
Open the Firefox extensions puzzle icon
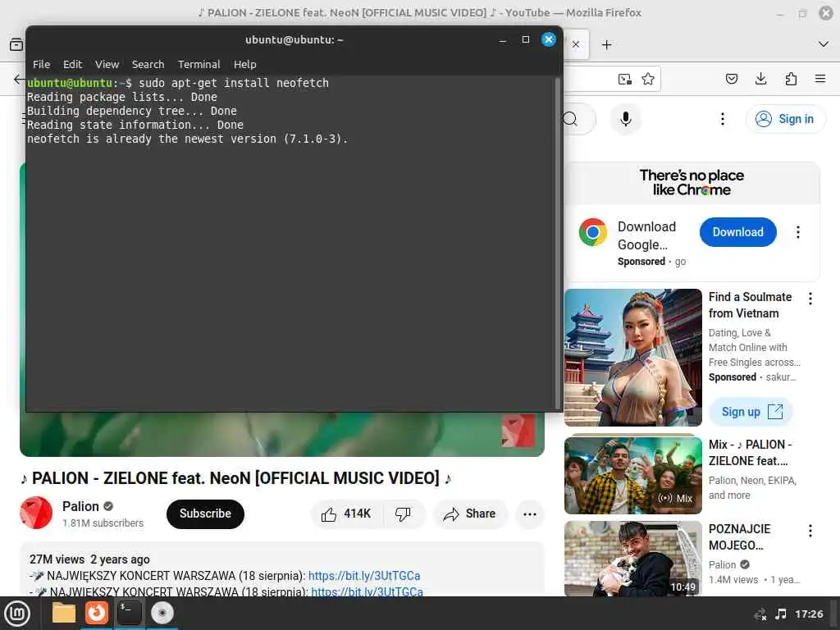[791, 80]
